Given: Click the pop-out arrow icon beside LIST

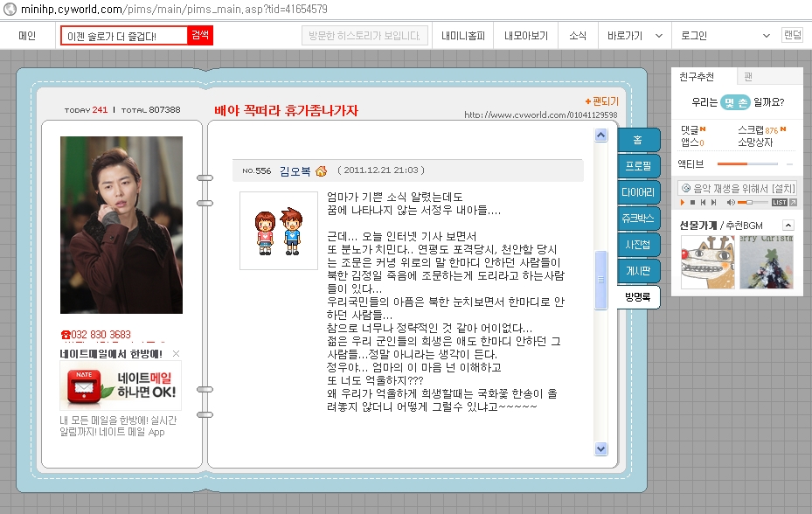Looking at the screenshot, I should pyautogui.click(x=793, y=203).
